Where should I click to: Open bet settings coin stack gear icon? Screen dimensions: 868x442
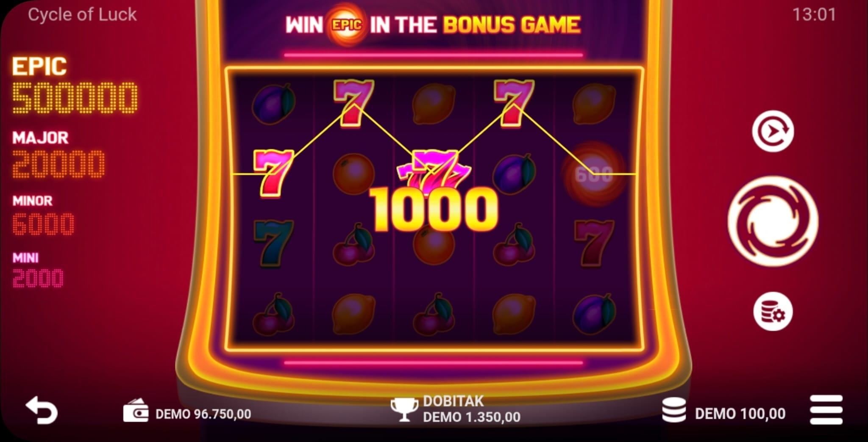[773, 312]
